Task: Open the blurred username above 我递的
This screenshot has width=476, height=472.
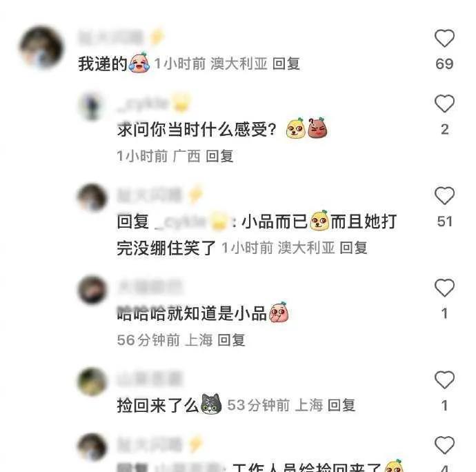Action: point(110,38)
